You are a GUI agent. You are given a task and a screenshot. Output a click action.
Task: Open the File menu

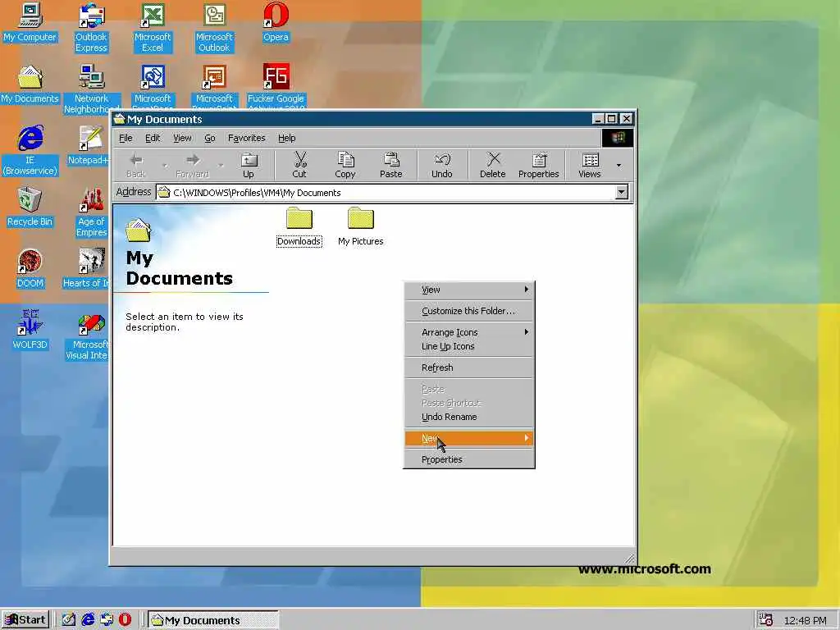(126, 138)
